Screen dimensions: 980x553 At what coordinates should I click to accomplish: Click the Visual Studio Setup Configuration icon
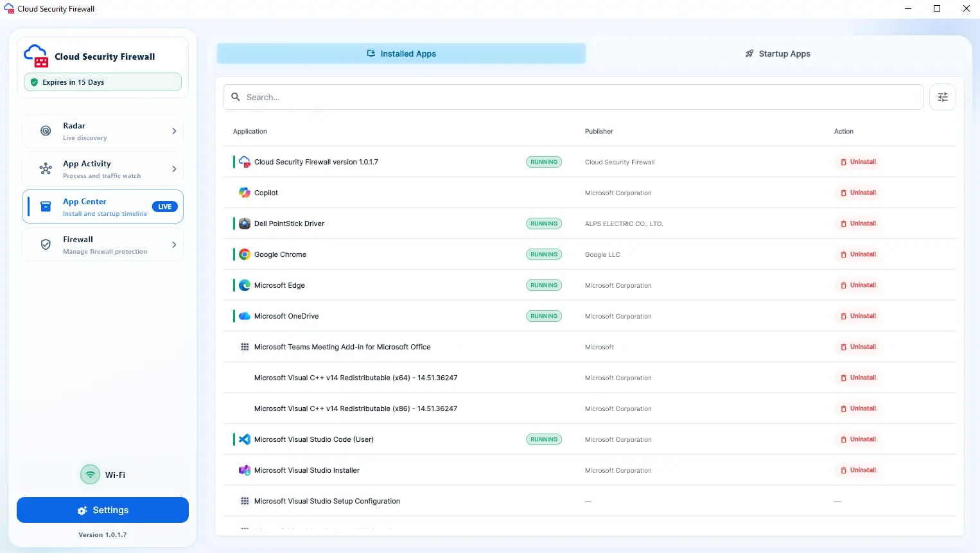245,501
